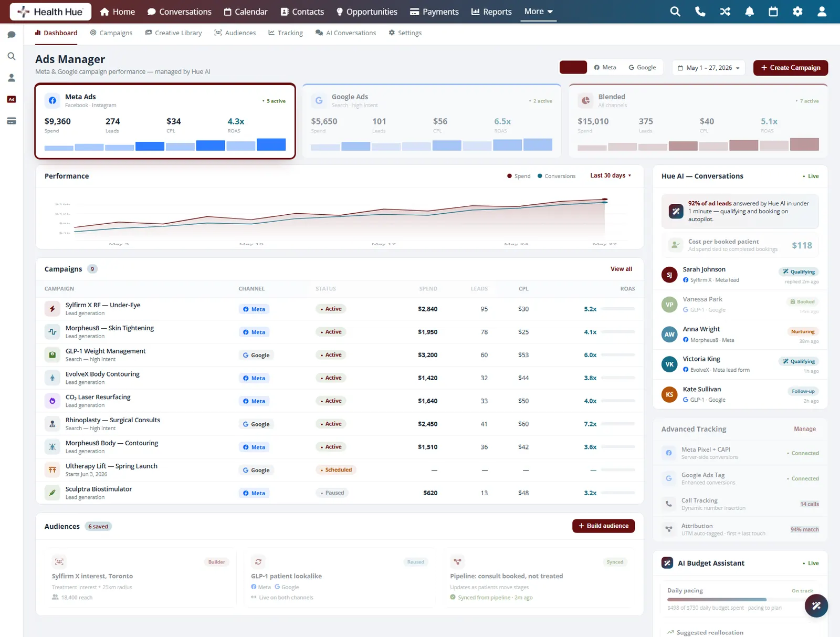Click Sarah Johnson avatar
Viewport: 840px width, 637px height.
(x=669, y=275)
